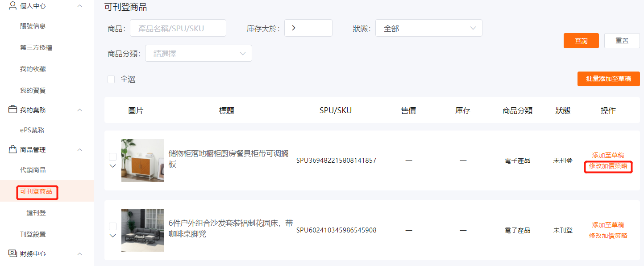Check the storage cabinet product checkbox
The image size is (644, 266).
(x=112, y=156)
